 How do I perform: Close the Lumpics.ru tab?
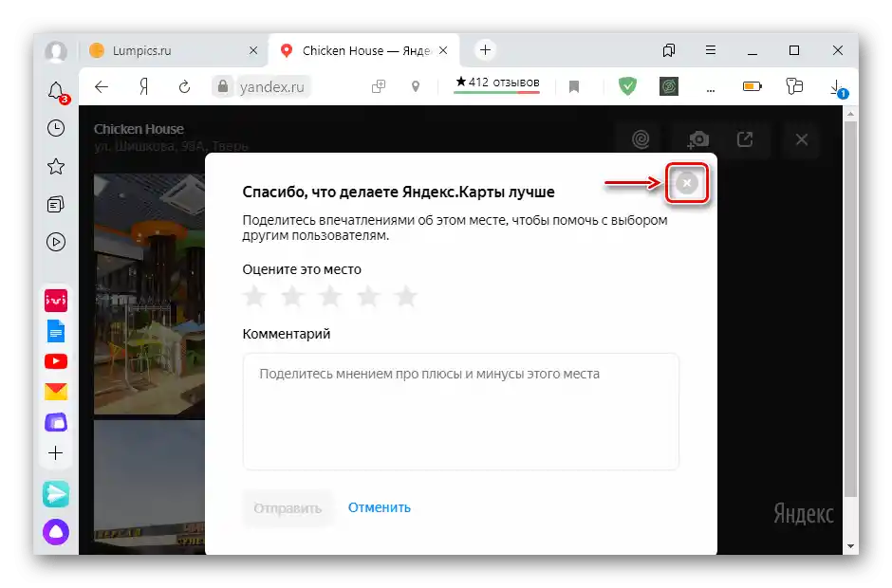click(253, 50)
